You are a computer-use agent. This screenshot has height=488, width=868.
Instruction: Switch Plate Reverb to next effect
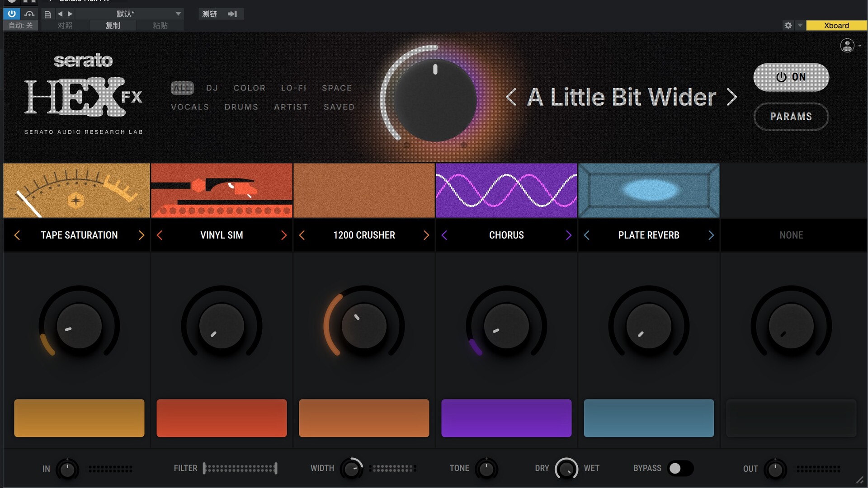tap(711, 235)
